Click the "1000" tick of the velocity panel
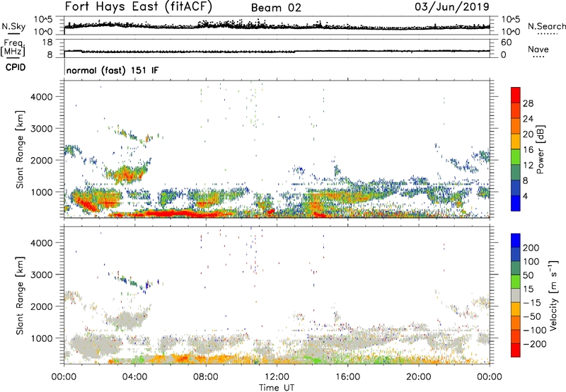The height and width of the screenshot is (392, 566). click(41, 338)
